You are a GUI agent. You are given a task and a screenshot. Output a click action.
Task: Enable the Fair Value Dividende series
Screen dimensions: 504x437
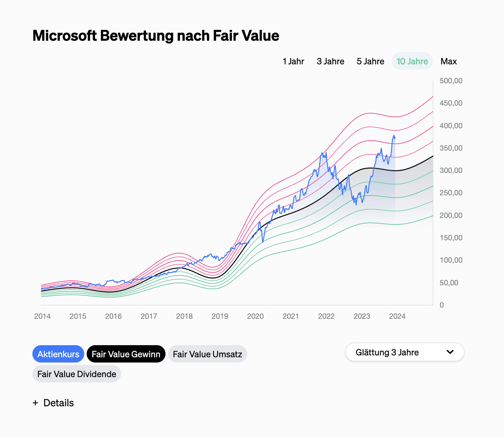tap(77, 374)
